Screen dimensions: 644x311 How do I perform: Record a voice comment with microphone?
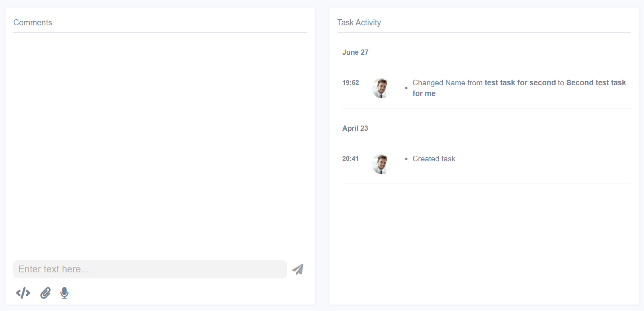[64, 293]
